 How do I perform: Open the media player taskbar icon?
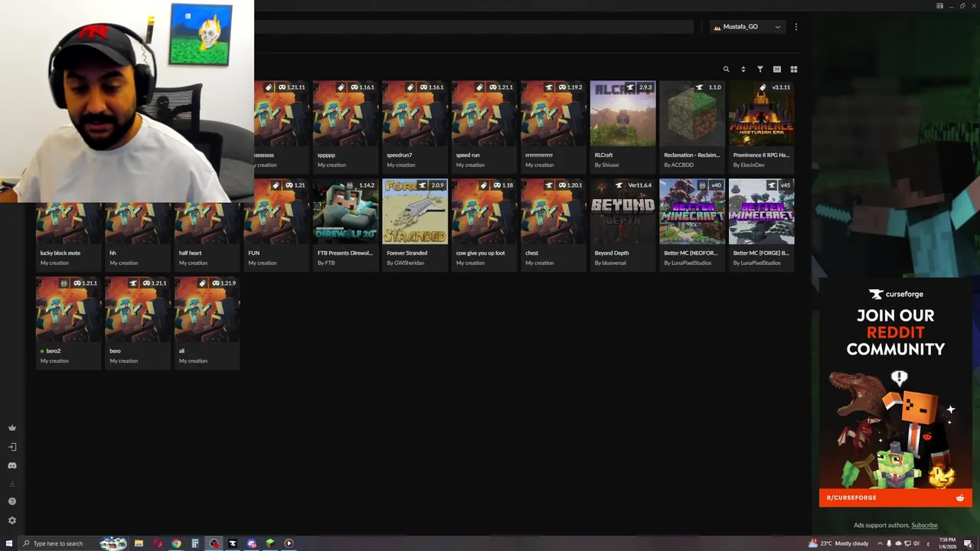pos(289,543)
